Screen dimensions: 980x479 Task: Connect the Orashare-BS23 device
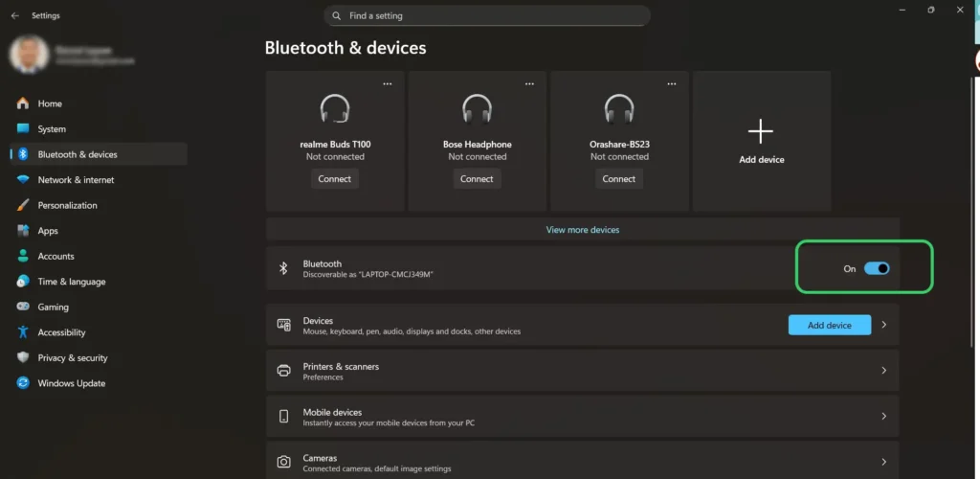(x=619, y=179)
